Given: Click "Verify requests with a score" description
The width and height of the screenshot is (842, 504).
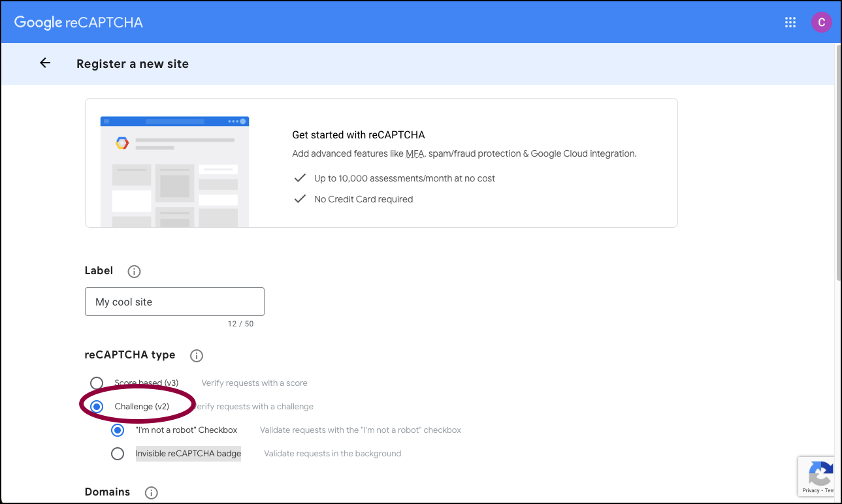Looking at the screenshot, I should pyautogui.click(x=254, y=383).
